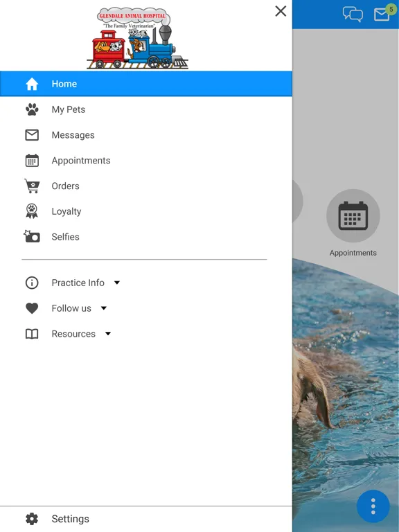Expand the Practice Info dropdown arrow
Screen dimensions: 399x532
pyautogui.click(x=117, y=283)
